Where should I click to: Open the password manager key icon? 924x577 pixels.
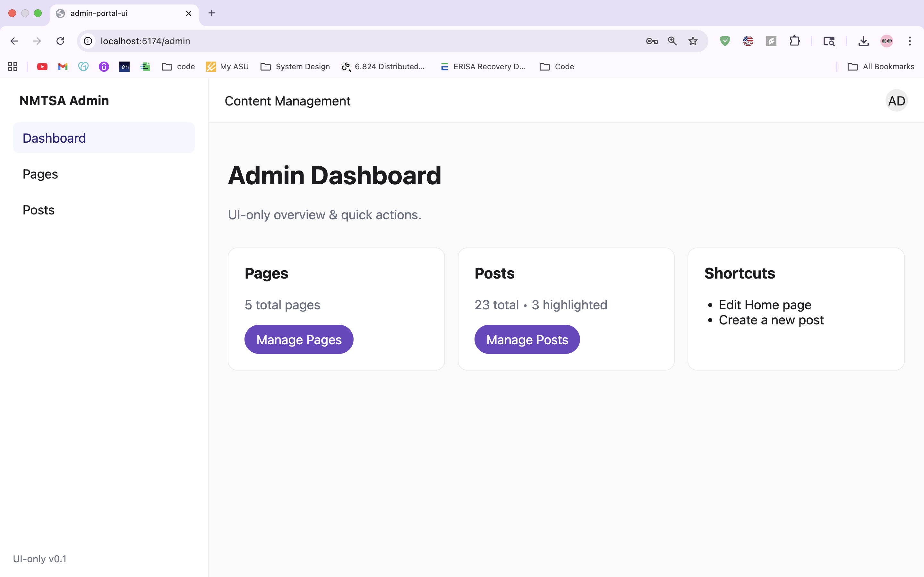point(651,41)
